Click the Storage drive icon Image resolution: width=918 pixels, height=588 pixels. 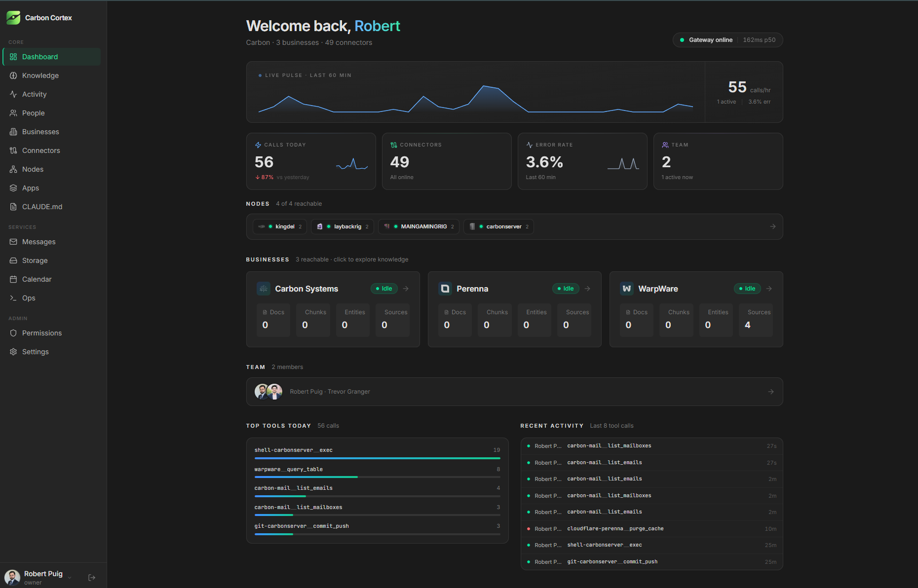click(x=13, y=260)
